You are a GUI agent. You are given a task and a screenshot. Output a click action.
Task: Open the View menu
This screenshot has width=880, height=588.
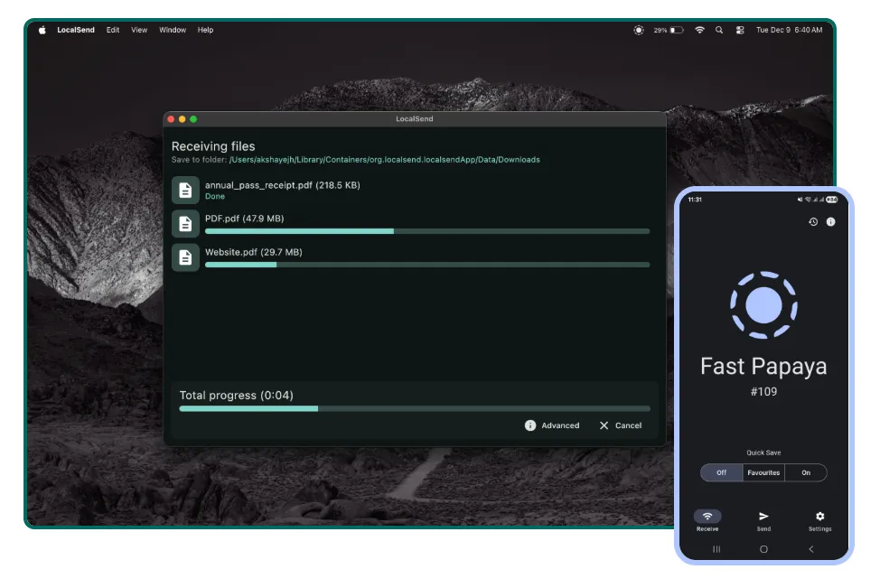click(139, 31)
